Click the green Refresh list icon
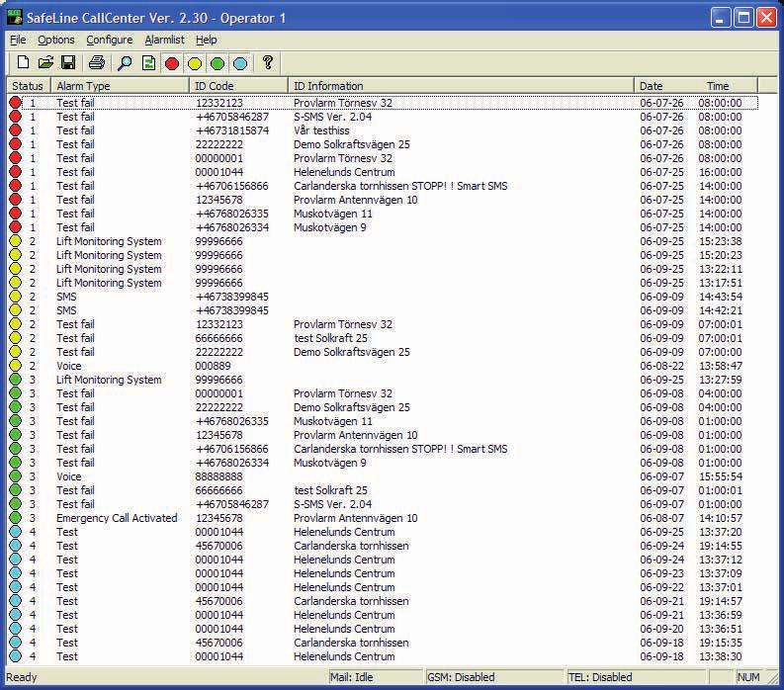The width and height of the screenshot is (784, 690). pyautogui.click(x=148, y=63)
